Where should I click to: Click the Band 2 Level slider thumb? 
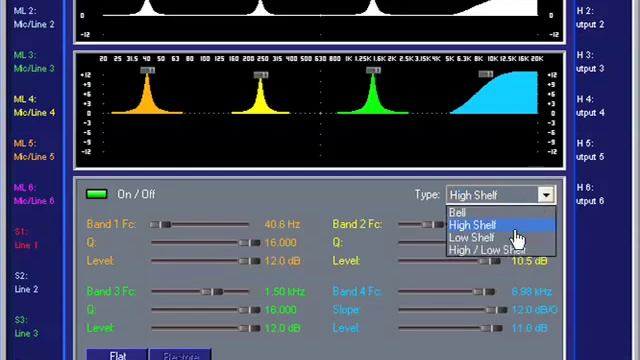(490, 261)
